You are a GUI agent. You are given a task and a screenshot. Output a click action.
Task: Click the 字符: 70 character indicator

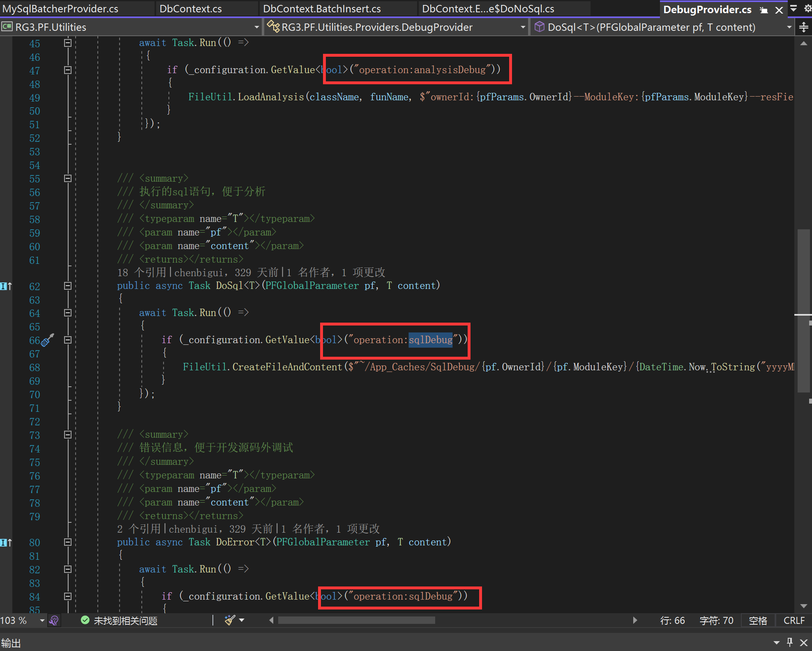click(717, 621)
